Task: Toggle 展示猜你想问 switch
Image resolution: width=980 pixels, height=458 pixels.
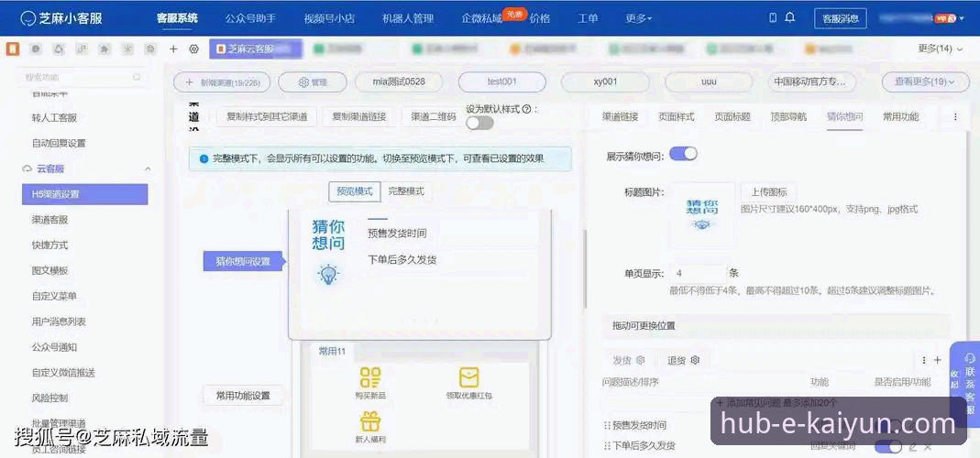Action: point(683,154)
